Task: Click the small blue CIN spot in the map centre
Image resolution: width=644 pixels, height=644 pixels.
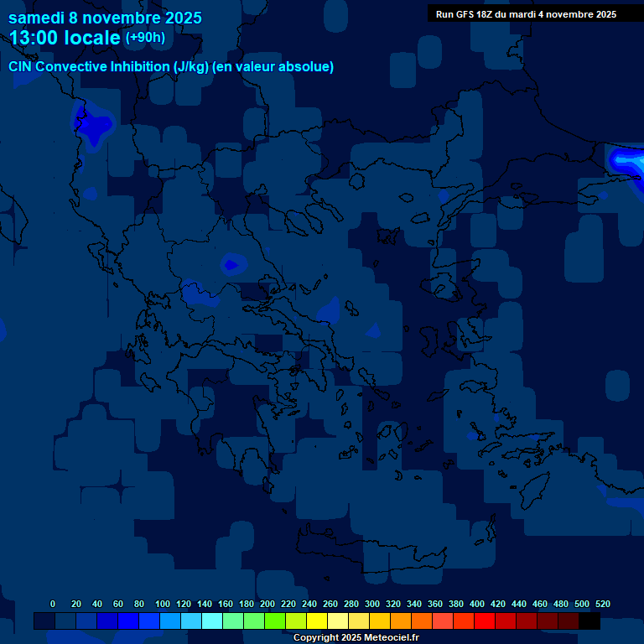Action: 231,265
